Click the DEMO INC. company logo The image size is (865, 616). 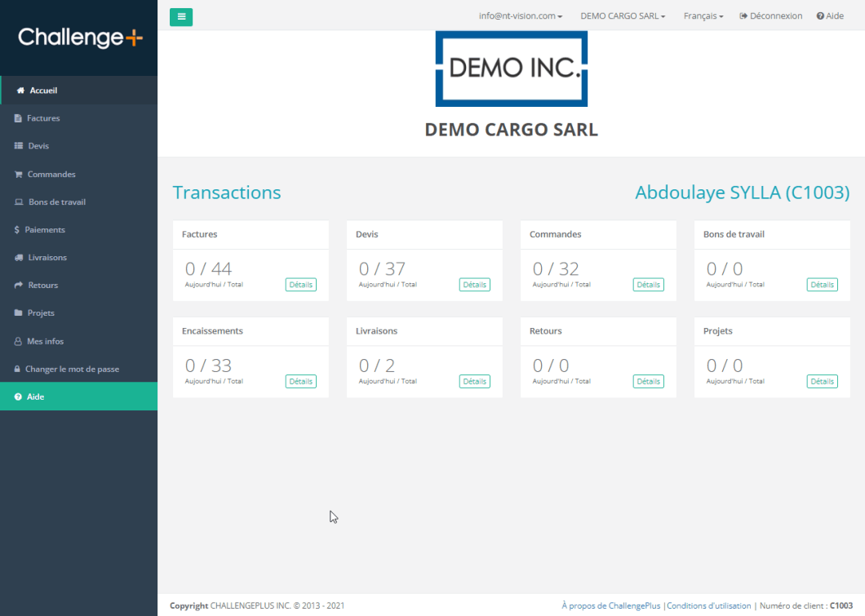(x=512, y=69)
